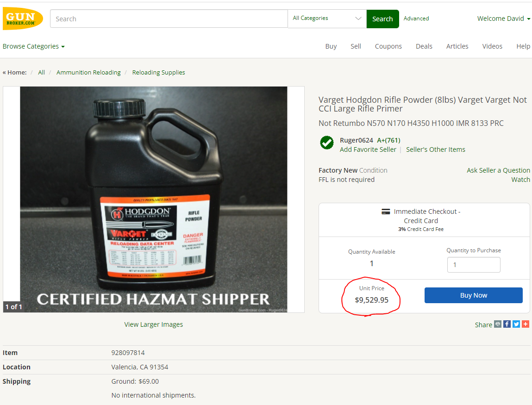Share listing on Twitter
532x405 pixels.
coord(516,324)
